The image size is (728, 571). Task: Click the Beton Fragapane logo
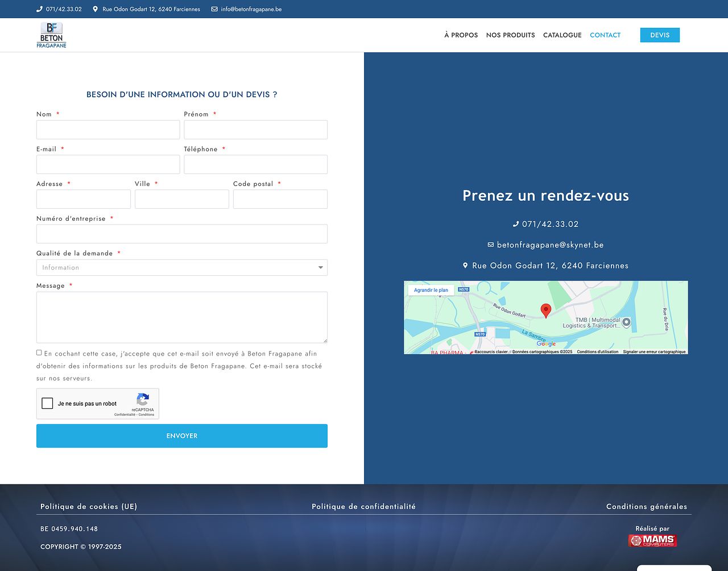[x=52, y=34]
